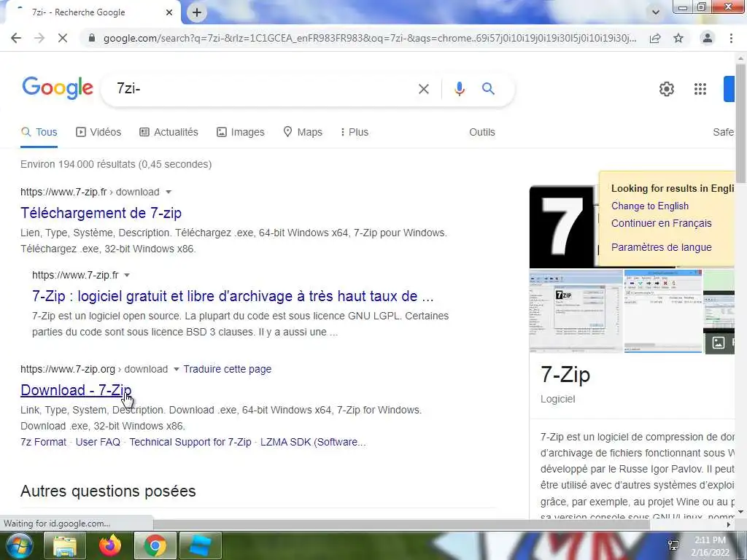Click 'Change to English' link

(x=650, y=206)
